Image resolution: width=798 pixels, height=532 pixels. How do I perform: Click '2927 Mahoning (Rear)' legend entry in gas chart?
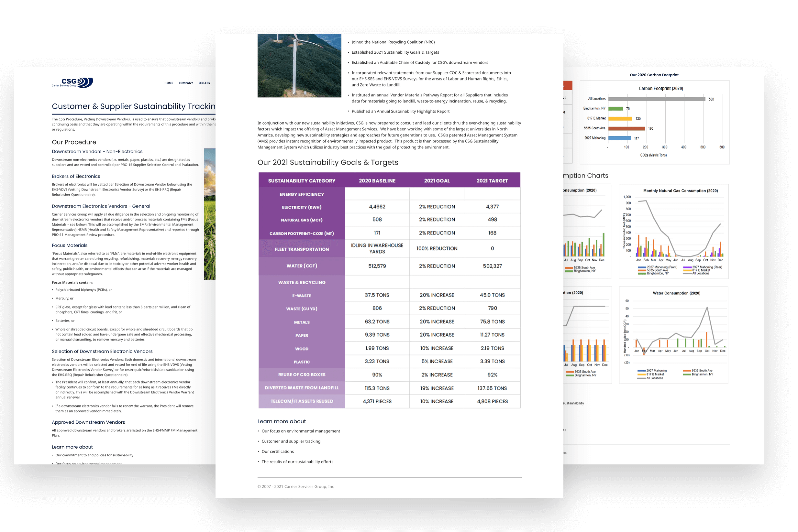(702, 267)
